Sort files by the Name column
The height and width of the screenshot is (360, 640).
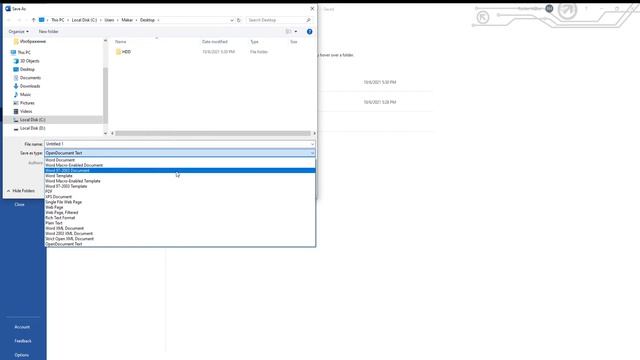pos(121,42)
